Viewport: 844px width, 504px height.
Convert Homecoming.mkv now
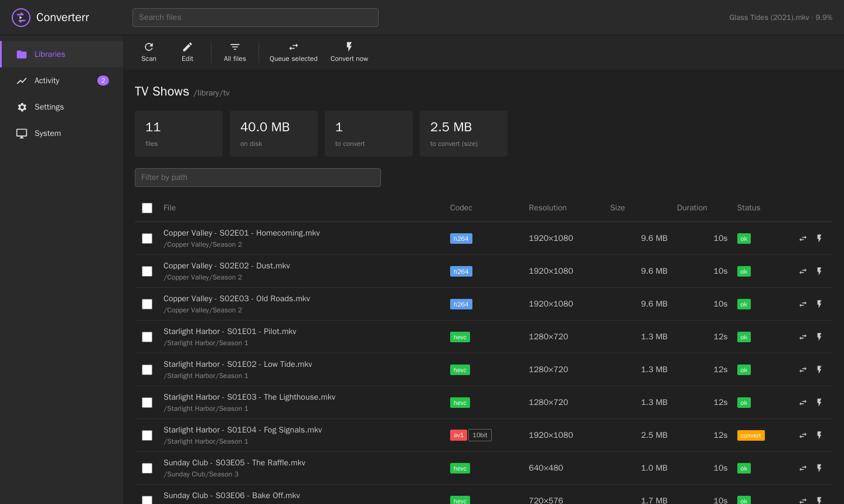coord(819,239)
